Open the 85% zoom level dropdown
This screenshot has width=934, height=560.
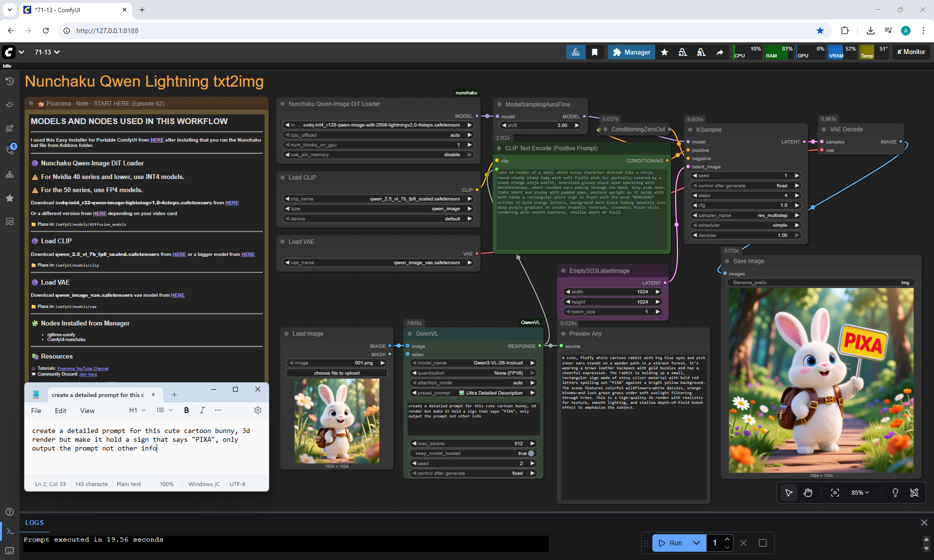[860, 493]
